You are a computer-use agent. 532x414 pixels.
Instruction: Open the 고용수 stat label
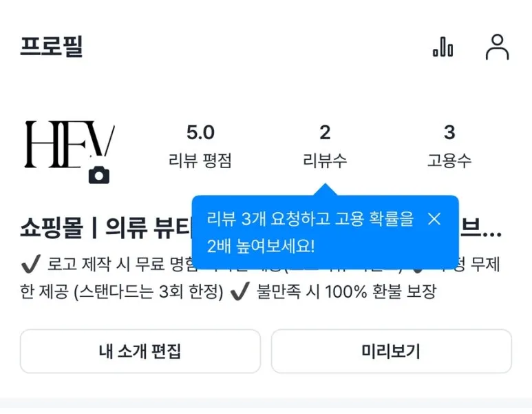(x=449, y=161)
